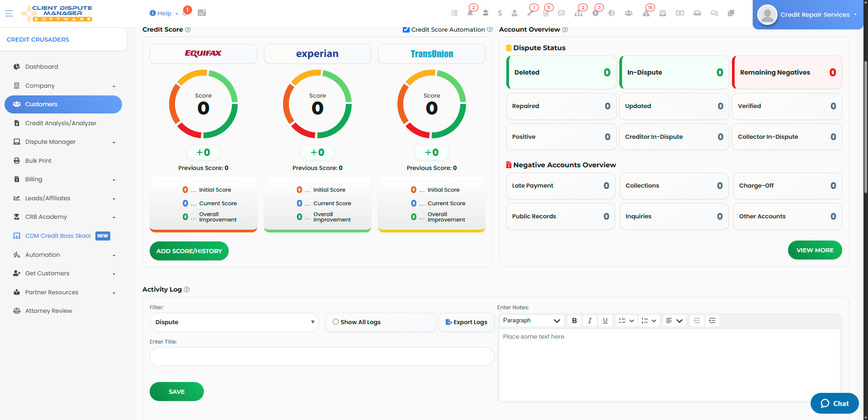Click the org chart hierarchy icon
This screenshot has width=868, height=420.
coord(579,13)
